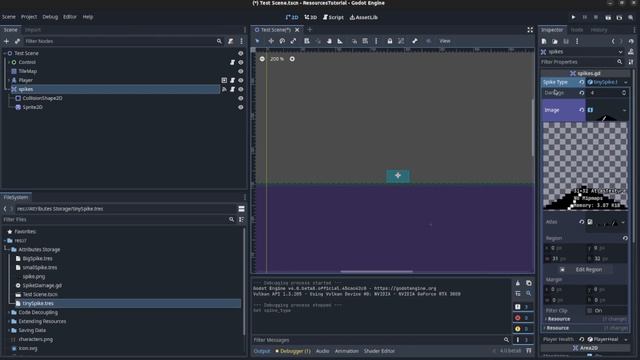The image size is (640, 360).
Task: Toggle distraction-free mode expand icon
Action: coord(530,30)
